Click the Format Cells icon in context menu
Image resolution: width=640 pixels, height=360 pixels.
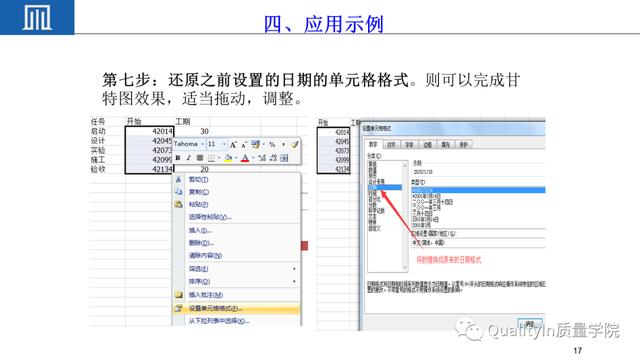tap(178, 308)
